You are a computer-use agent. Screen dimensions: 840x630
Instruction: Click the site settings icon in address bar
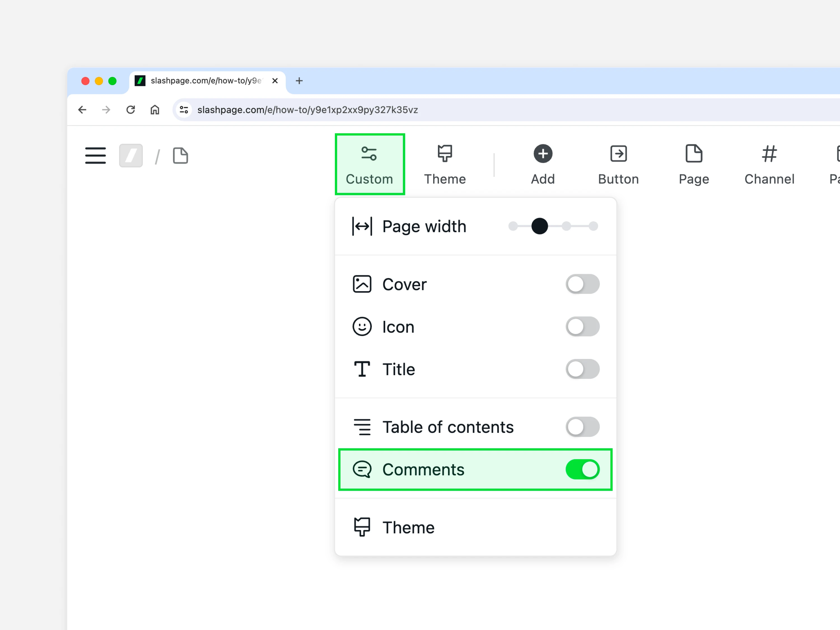pos(184,110)
